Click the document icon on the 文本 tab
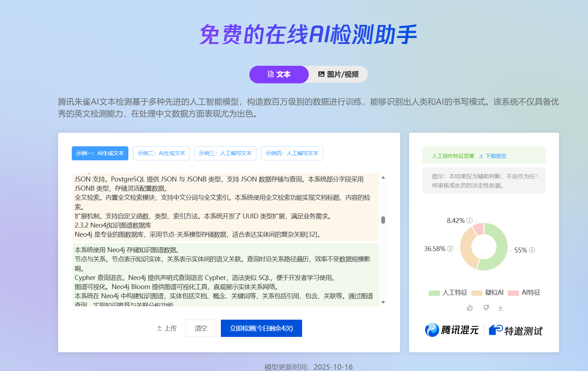This screenshot has height=371, width=588. [270, 74]
